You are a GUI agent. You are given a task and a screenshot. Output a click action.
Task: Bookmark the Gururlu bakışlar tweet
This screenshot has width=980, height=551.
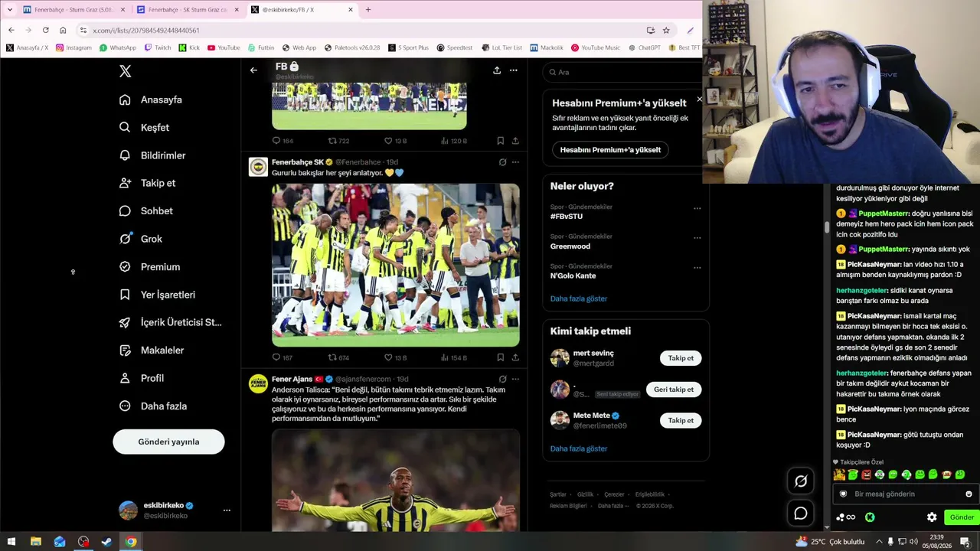pos(500,357)
